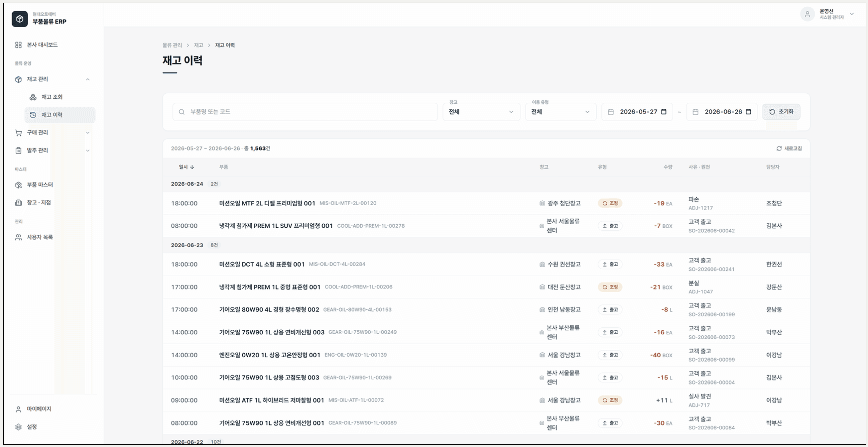Click the 물류 관리 breadcrumb link
This screenshot has width=868, height=447.
click(172, 45)
